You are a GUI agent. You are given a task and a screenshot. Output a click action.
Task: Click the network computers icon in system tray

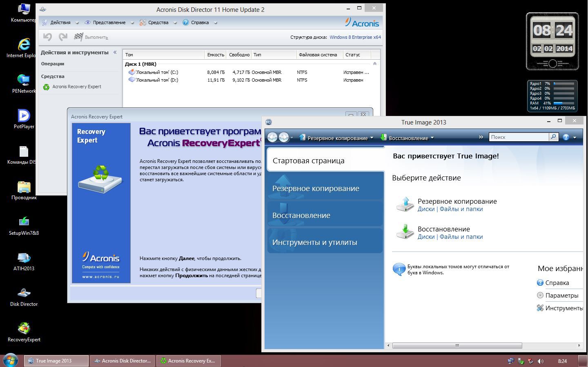[511, 361]
